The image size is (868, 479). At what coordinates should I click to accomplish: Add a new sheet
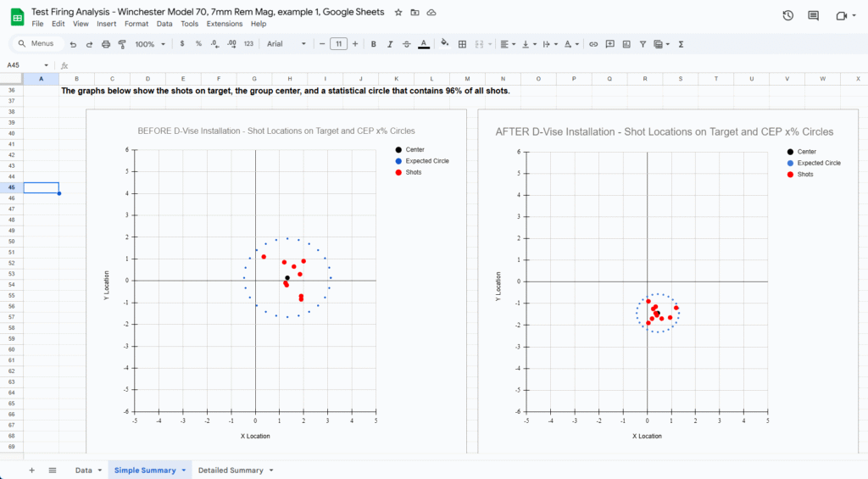click(31, 471)
